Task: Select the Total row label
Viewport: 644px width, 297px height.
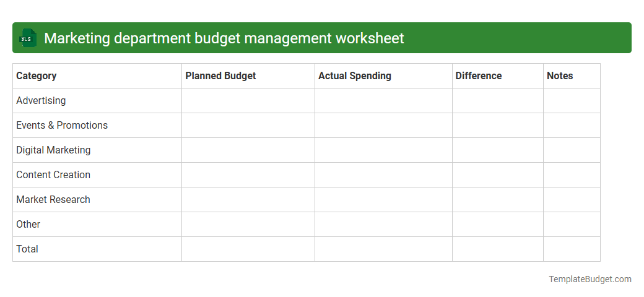Action: click(27, 249)
